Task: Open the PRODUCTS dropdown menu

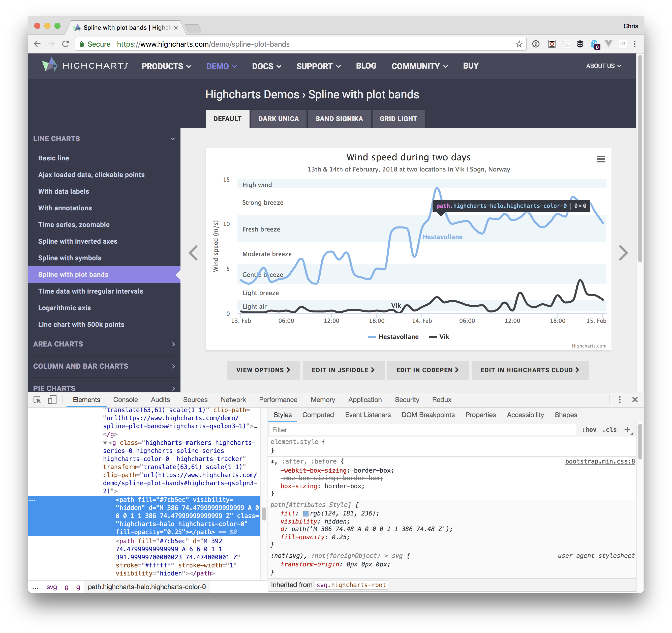Action: coord(166,66)
